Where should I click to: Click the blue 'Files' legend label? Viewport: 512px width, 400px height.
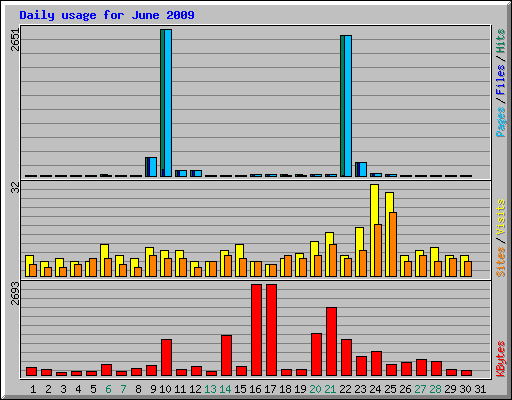click(501, 79)
